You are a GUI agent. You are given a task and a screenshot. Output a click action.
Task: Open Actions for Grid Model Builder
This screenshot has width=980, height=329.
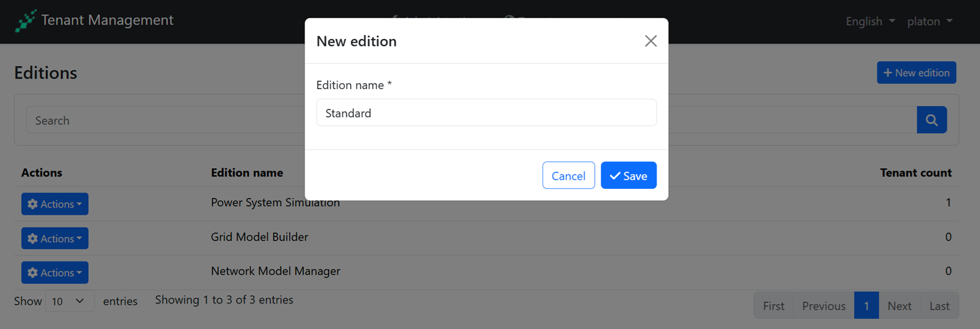point(55,238)
